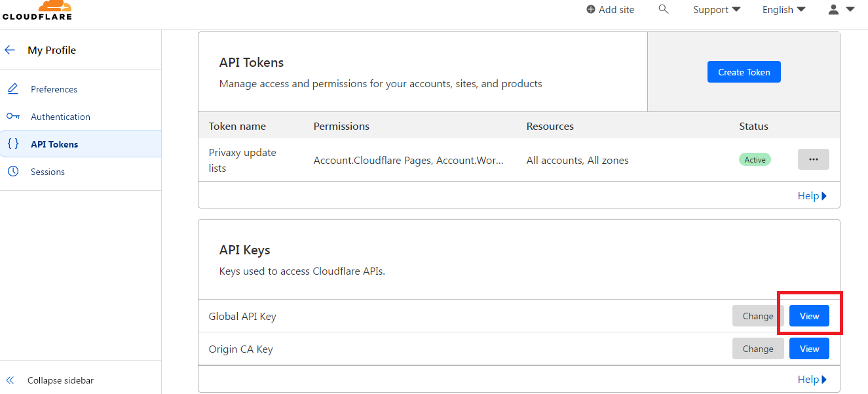
Task: Open the three-dots menu for Privaxy token
Action: tap(814, 159)
